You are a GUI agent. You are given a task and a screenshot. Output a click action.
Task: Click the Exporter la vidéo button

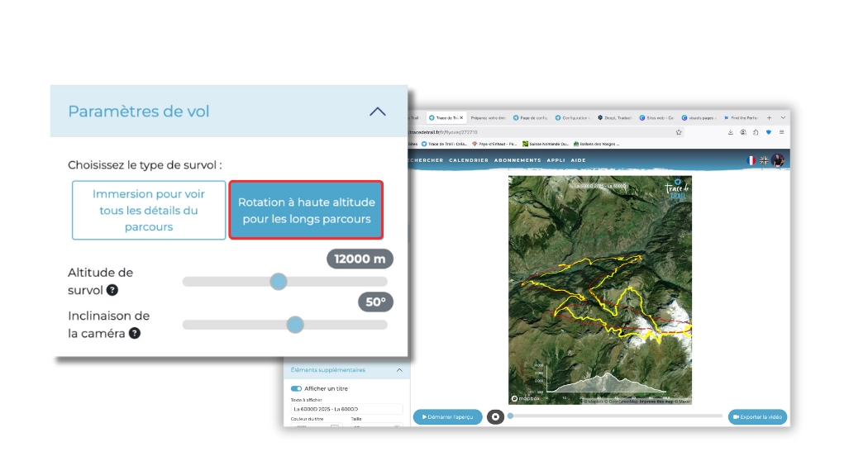point(757,417)
